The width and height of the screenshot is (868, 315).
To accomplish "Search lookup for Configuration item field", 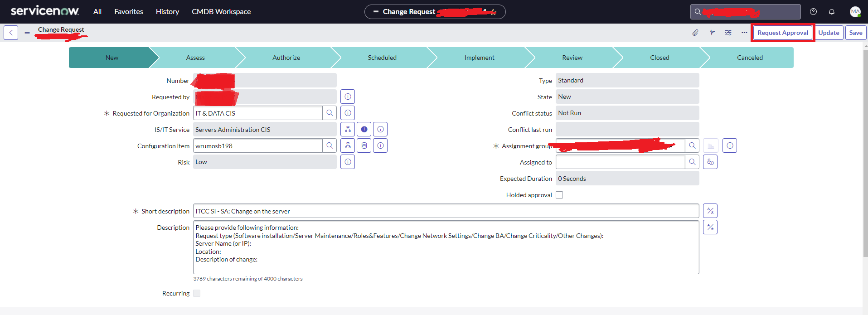I will pyautogui.click(x=330, y=146).
